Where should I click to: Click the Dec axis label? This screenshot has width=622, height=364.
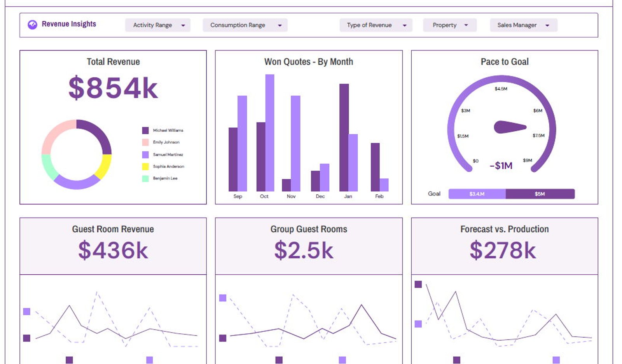[320, 196]
